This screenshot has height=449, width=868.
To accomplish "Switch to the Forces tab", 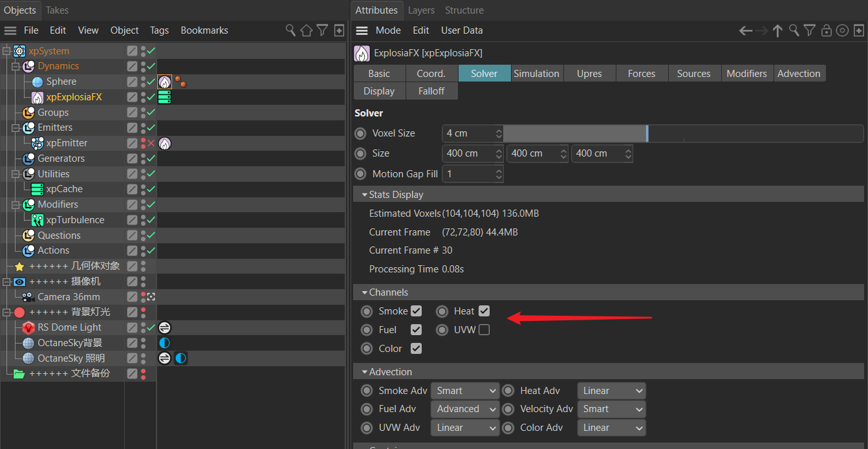I will tap(642, 74).
